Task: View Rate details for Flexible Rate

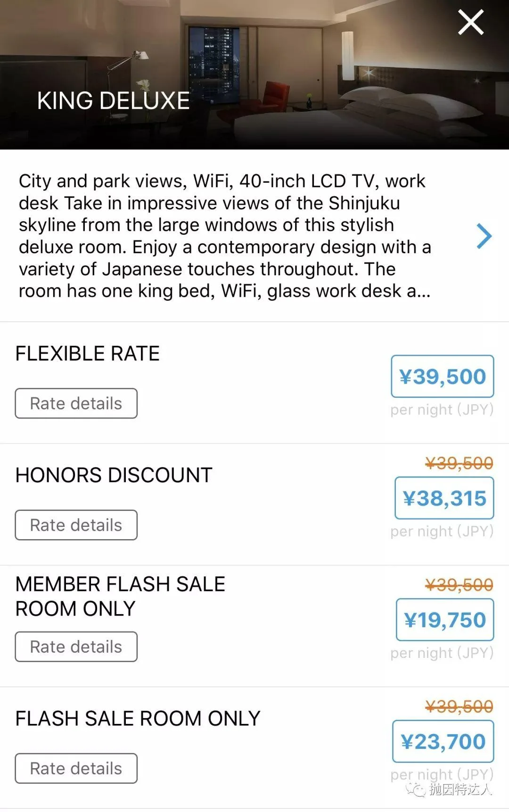Action: tap(76, 403)
